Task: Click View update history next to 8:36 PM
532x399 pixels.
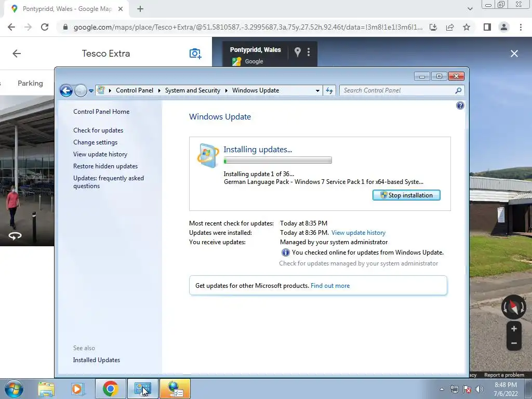Action: point(358,233)
